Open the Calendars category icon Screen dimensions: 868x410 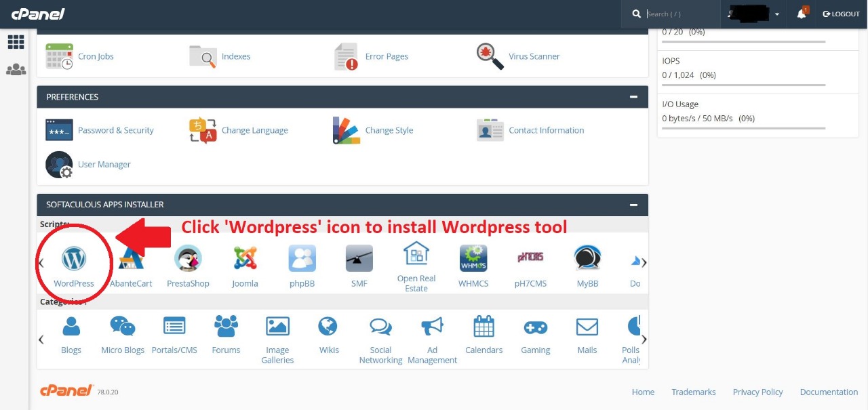[x=484, y=327]
